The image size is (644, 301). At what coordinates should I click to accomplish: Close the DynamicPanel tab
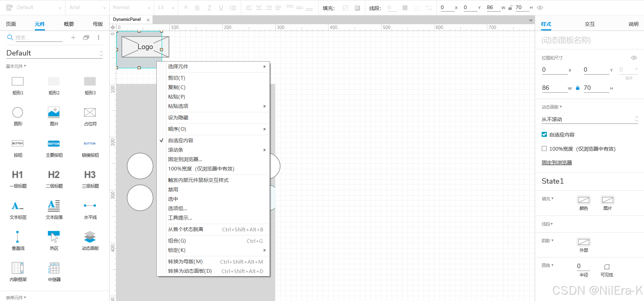pos(148,20)
